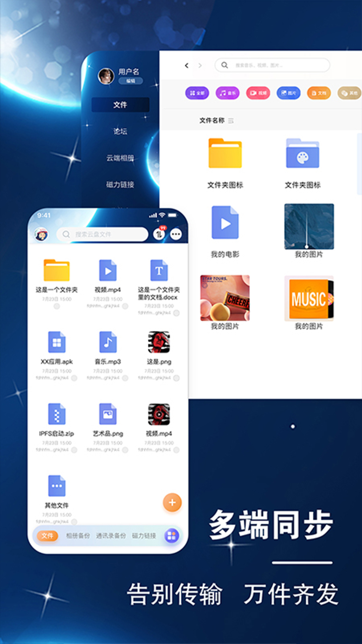Filter by 音乐 music category pill
The height and width of the screenshot is (644, 362).
[x=227, y=93]
